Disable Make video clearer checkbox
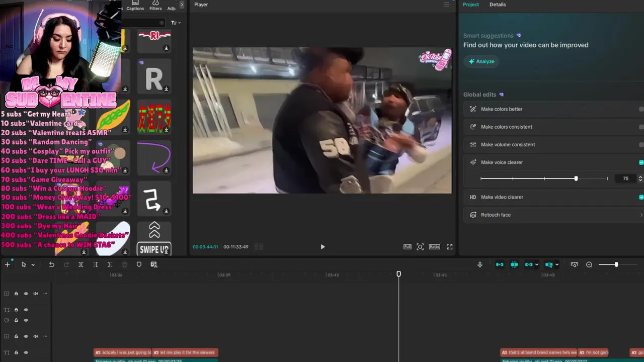Screen dimensions: 644x362 click(x=641, y=197)
